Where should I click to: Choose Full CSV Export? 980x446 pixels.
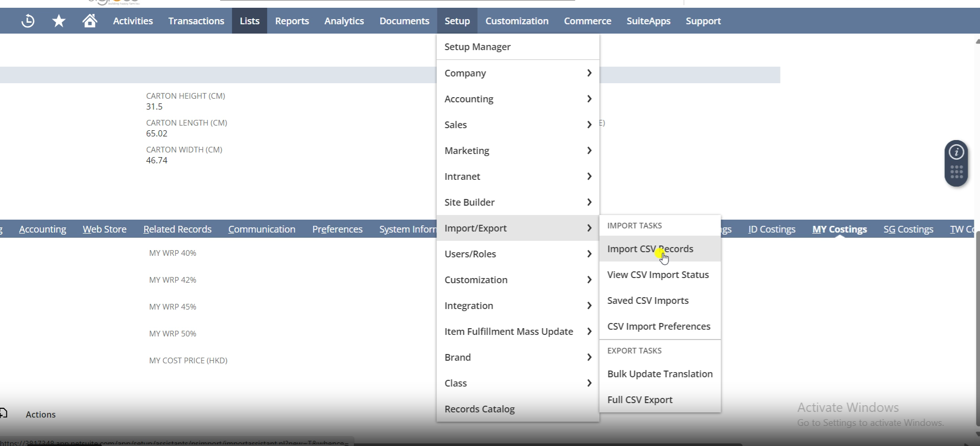click(660, 399)
